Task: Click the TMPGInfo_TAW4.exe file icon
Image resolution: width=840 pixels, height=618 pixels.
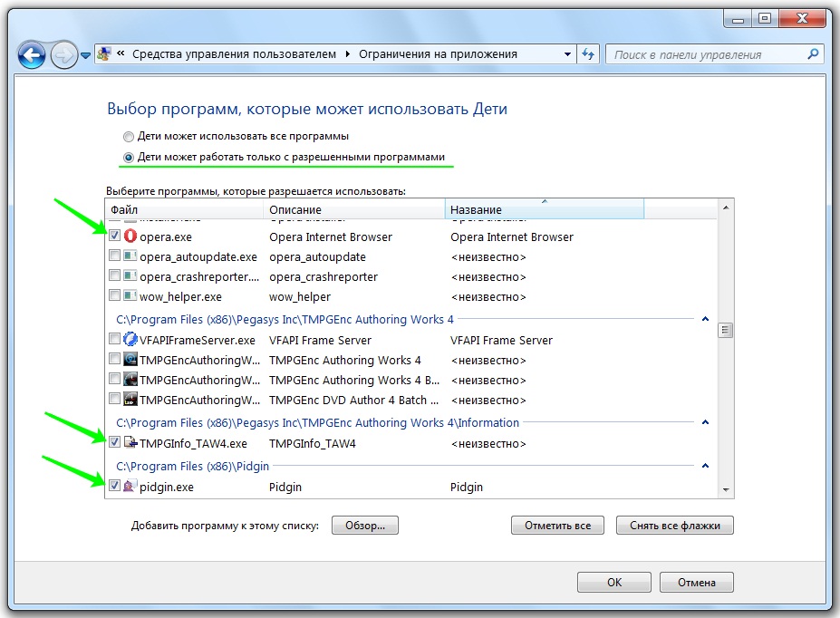Action: click(130, 442)
